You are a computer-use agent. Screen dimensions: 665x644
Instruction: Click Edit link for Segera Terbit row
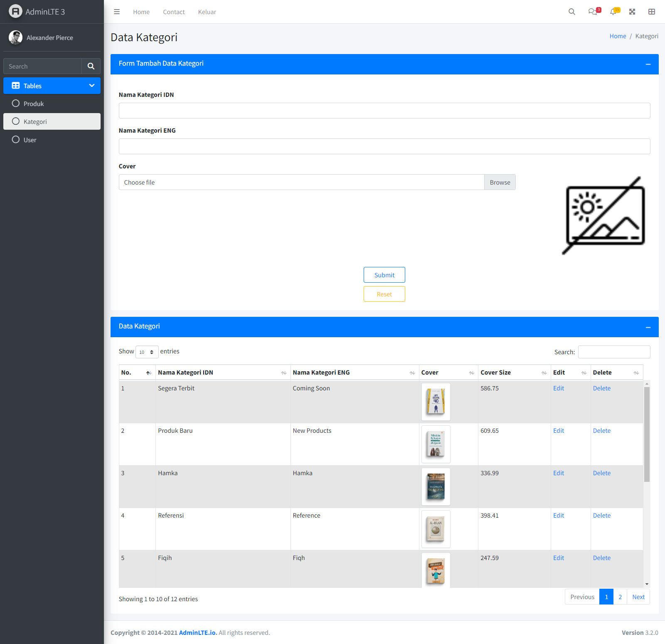pyautogui.click(x=558, y=388)
